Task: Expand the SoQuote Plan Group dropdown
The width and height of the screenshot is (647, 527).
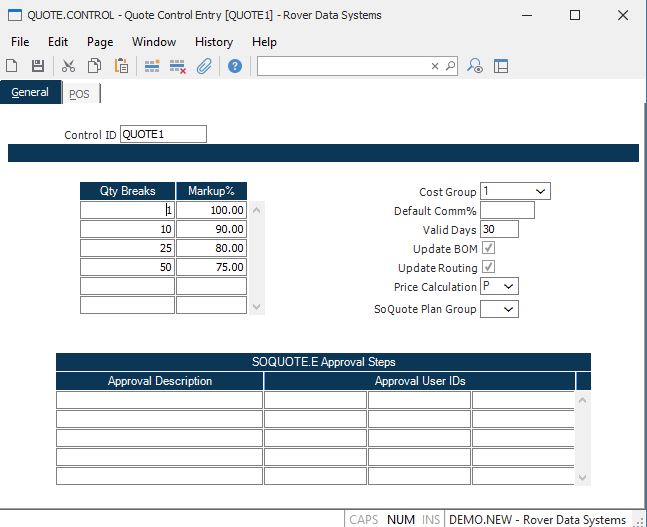Action: [508, 310]
